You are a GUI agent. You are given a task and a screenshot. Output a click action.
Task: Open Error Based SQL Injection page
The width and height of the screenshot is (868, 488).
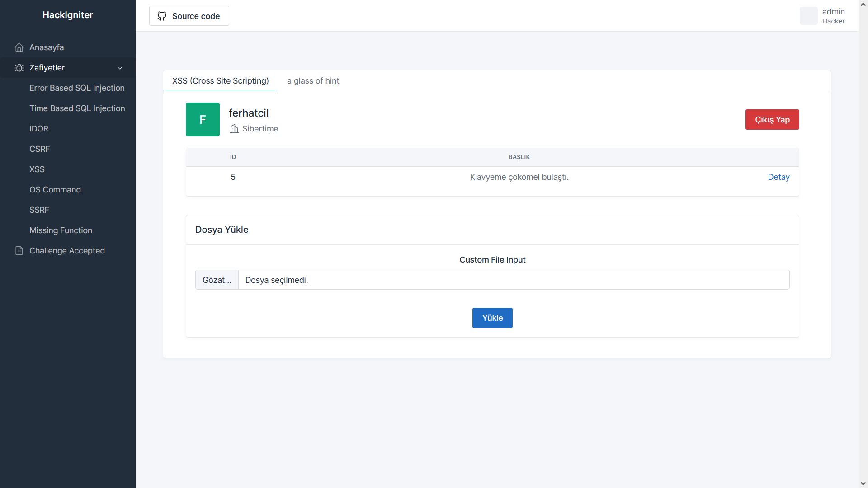point(77,88)
